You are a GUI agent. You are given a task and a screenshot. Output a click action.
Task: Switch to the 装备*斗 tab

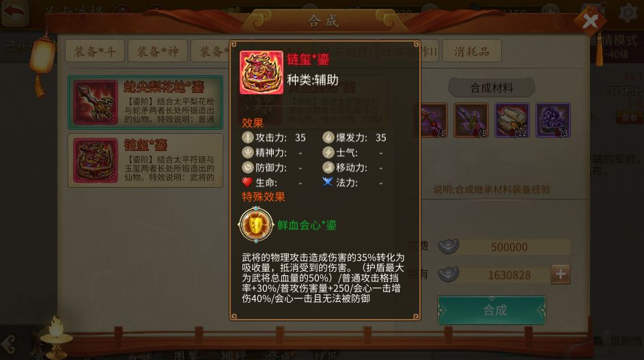pyautogui.click(x=94, y=51)
